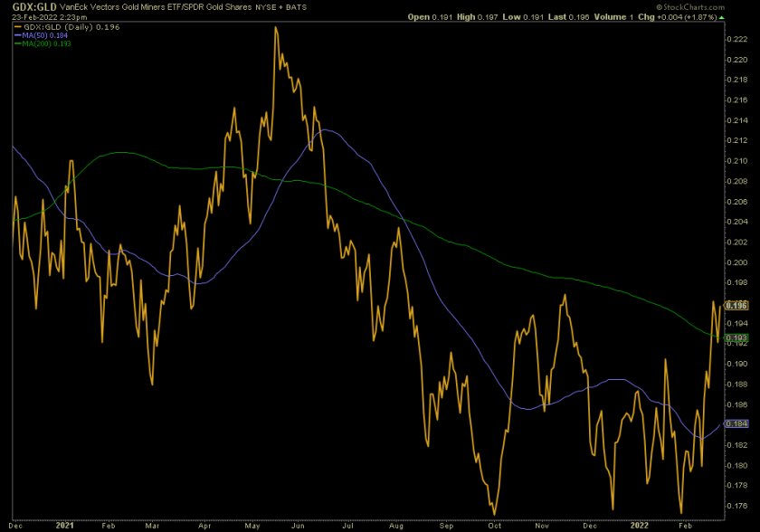The height and width of the screenshot is (532, 760).
Task: Click the StockCharts.com copyright watermark
Action: tap(690, 7)
